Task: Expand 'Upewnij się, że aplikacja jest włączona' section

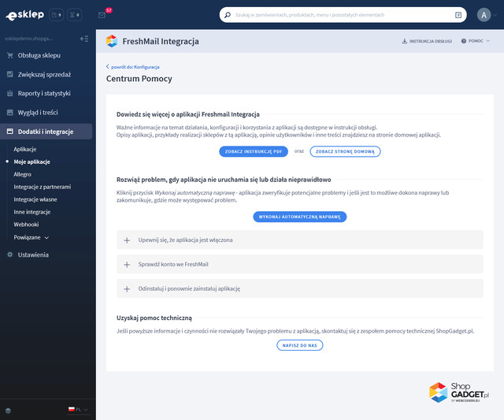Action: coord(127,240)
